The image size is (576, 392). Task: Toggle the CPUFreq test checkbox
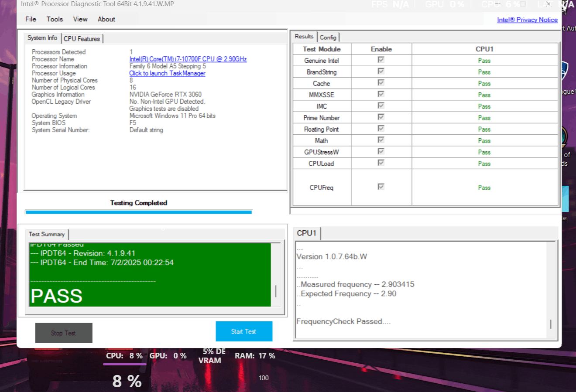(381, 187)
